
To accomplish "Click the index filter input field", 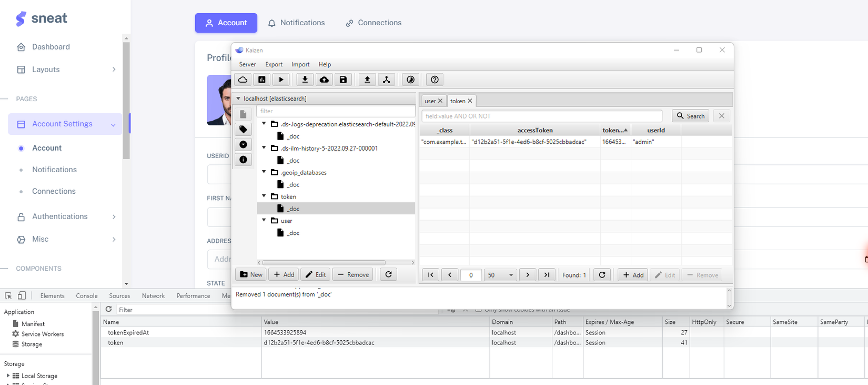I will click(336, 111).
